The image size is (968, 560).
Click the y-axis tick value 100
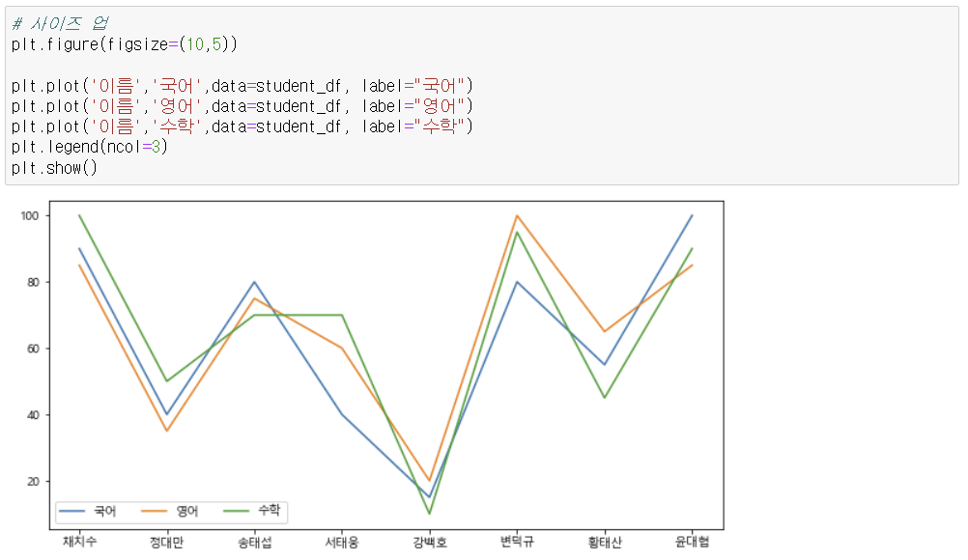click(x=30, y=216)
